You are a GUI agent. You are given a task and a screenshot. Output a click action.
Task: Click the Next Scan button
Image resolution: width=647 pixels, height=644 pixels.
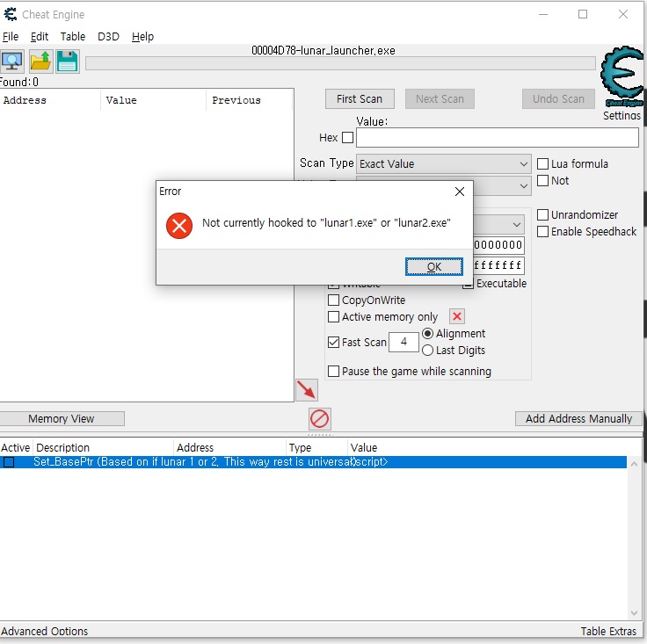tap(440, 99)
